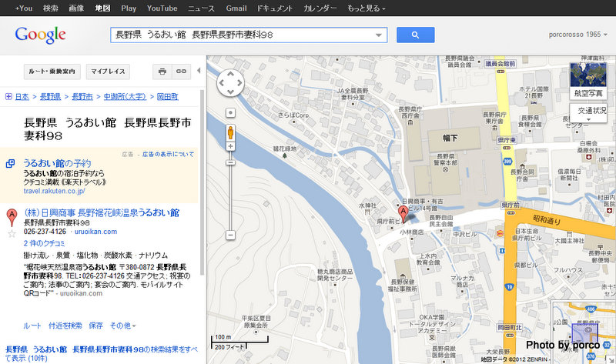The width and height of the screenshot is (616, 364).
Task: Click the overview mini-map rectangle
Action: point(584,335)
